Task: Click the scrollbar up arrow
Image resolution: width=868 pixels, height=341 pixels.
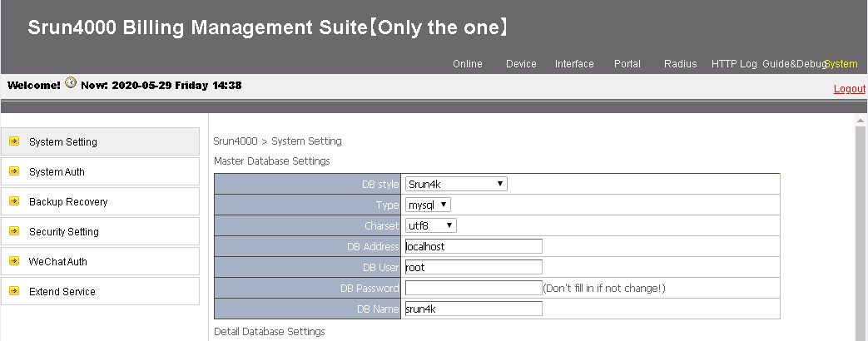Action: click(x=861, y=120)
